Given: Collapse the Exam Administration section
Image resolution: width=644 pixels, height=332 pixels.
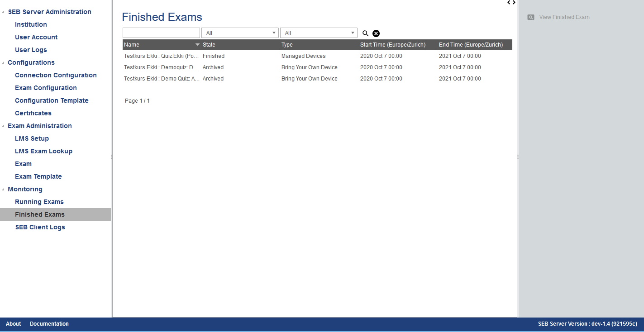Looking at the screenshot, I should coord(4,126).
